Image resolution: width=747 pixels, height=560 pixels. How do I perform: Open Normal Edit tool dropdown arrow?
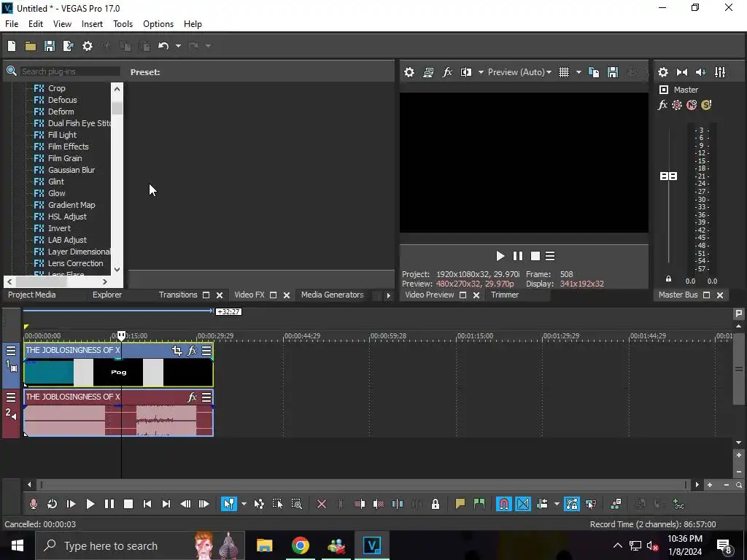(x=244, y=504)
